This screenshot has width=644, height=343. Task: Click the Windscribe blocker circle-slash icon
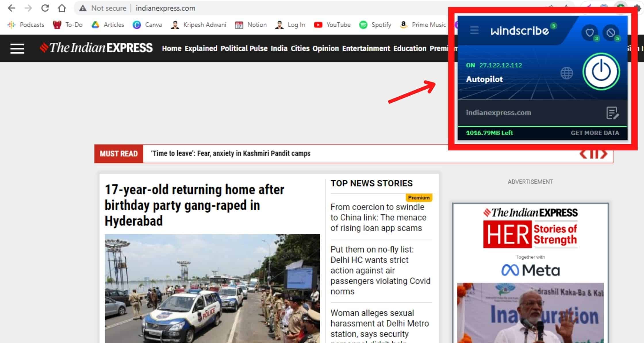pyautogui.click(x=610, y=33)
